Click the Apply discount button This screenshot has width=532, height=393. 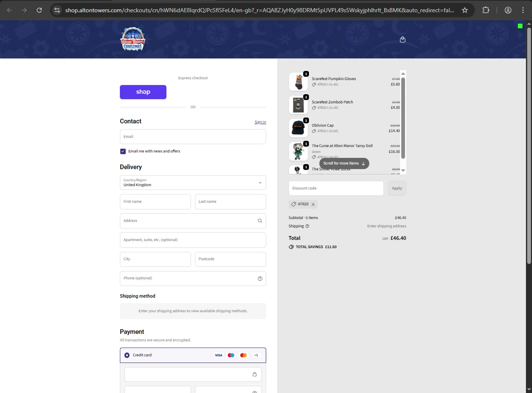click(x=397, y=188)
